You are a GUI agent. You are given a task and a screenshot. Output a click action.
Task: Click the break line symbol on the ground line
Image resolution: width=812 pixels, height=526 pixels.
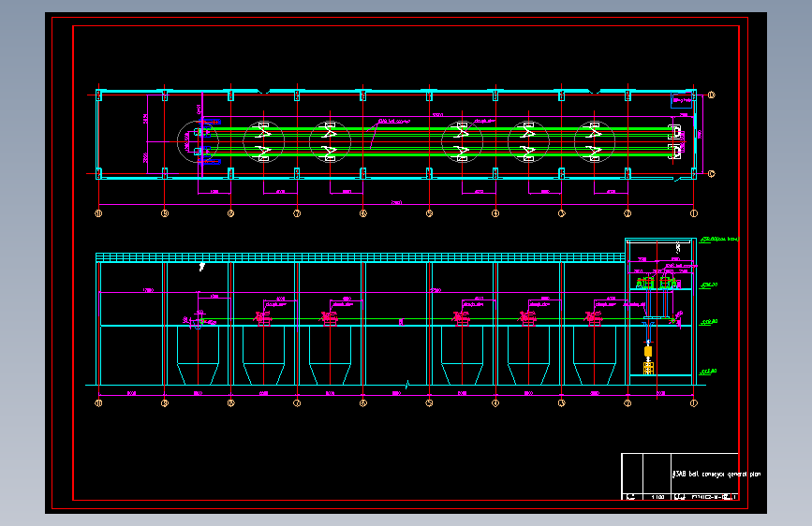click(407, 385)
